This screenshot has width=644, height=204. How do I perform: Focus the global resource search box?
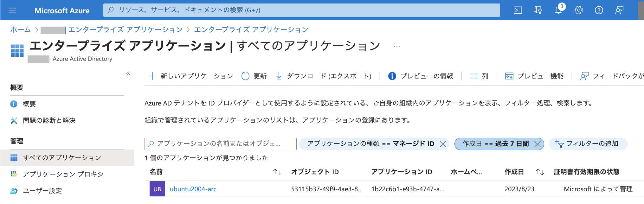pos(302,10)
